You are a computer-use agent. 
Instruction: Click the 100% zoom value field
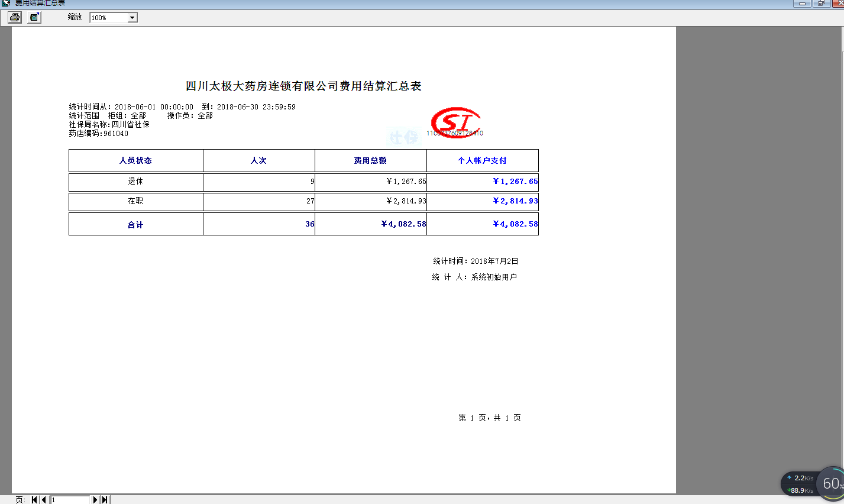[x=109, y=18]
